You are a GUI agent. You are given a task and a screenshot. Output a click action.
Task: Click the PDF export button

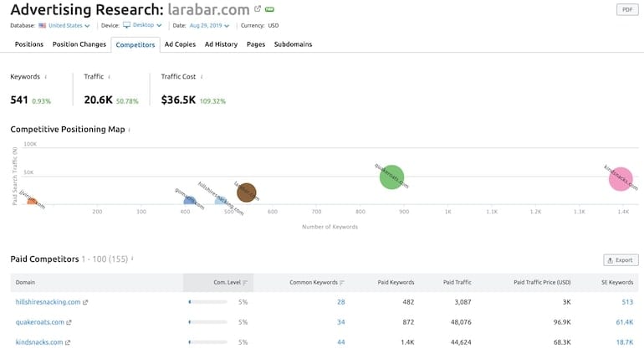627,9
